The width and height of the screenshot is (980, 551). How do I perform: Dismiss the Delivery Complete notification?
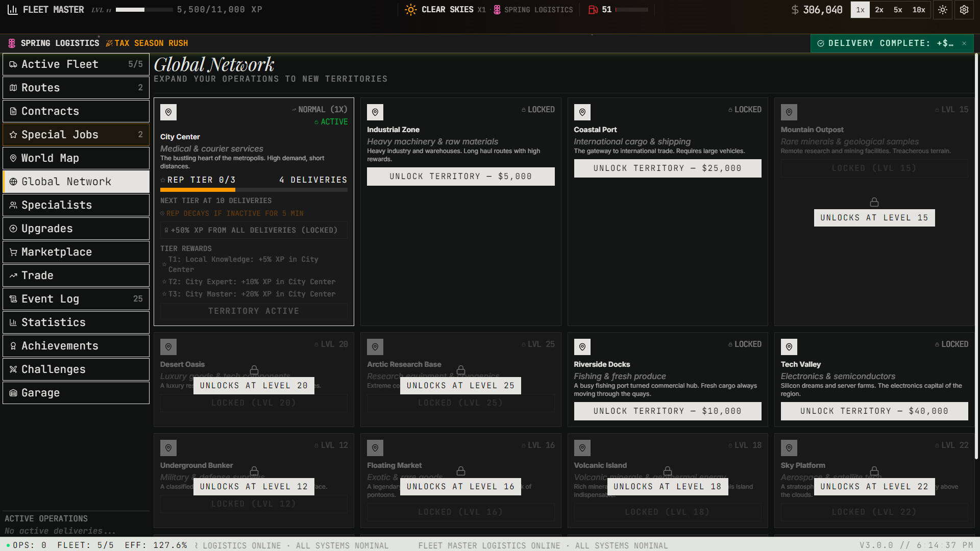[964, 43]
